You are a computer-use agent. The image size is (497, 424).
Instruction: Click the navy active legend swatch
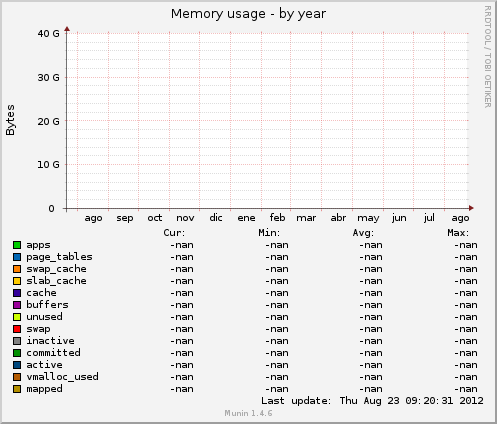pyautogui.click(x=17, y=365)
